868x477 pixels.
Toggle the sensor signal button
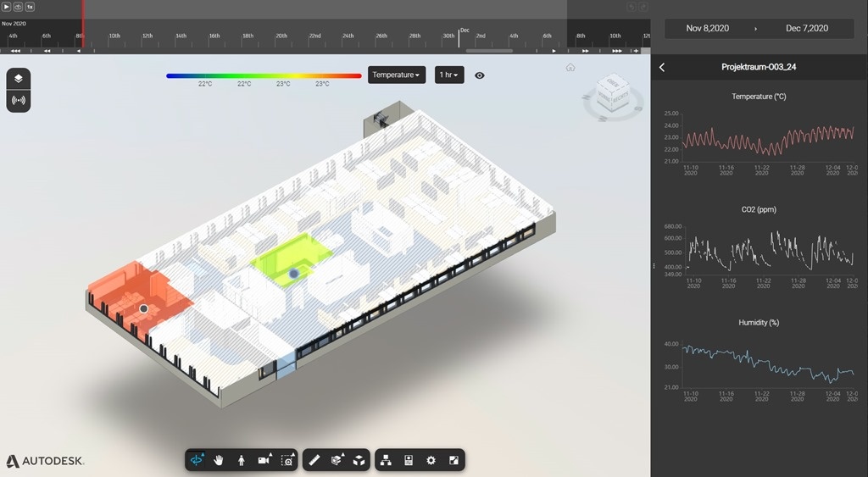click(19, 100)
